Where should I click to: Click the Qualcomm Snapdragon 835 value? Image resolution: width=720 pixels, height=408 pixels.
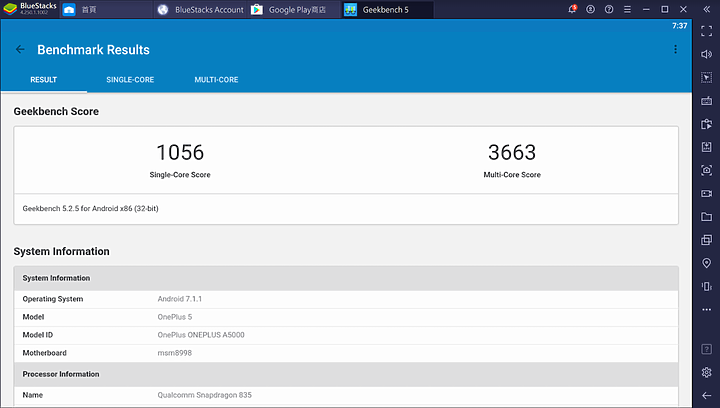[204, 395]
